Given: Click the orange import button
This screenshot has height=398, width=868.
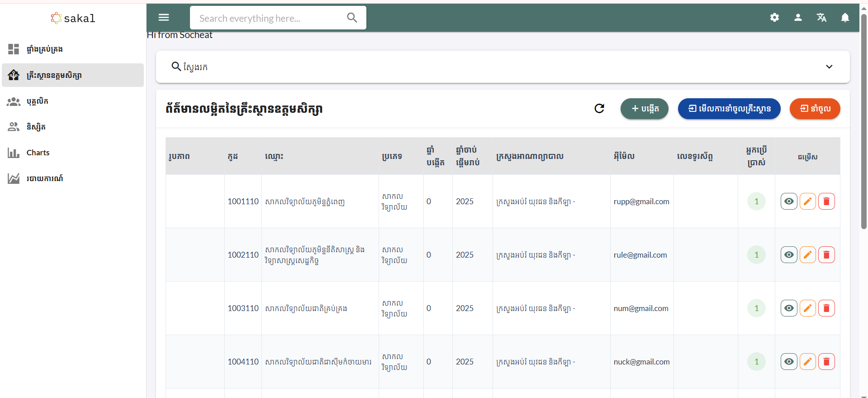Looking at the screenshot, I should coord(815,109).
